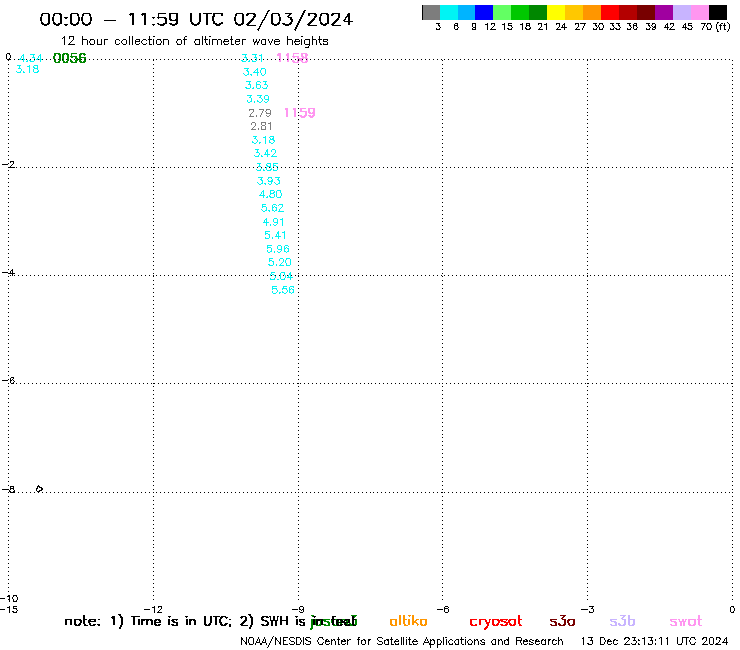Select the '-10' latitude axis label
This screenshot has height=650, width=740.
tap(9, 599)
